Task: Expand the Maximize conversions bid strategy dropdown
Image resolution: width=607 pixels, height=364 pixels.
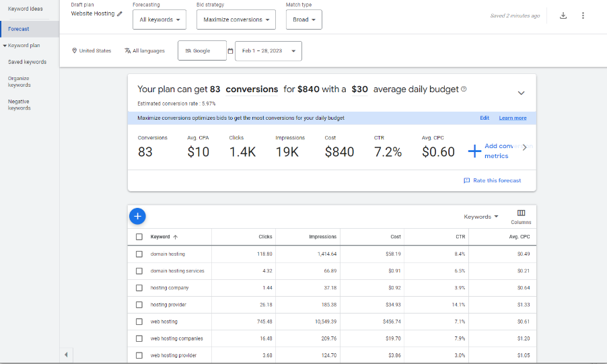Action: (x=236, y=20)
